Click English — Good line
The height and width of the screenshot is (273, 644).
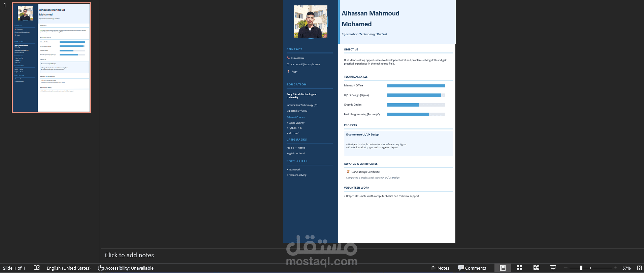295,153
